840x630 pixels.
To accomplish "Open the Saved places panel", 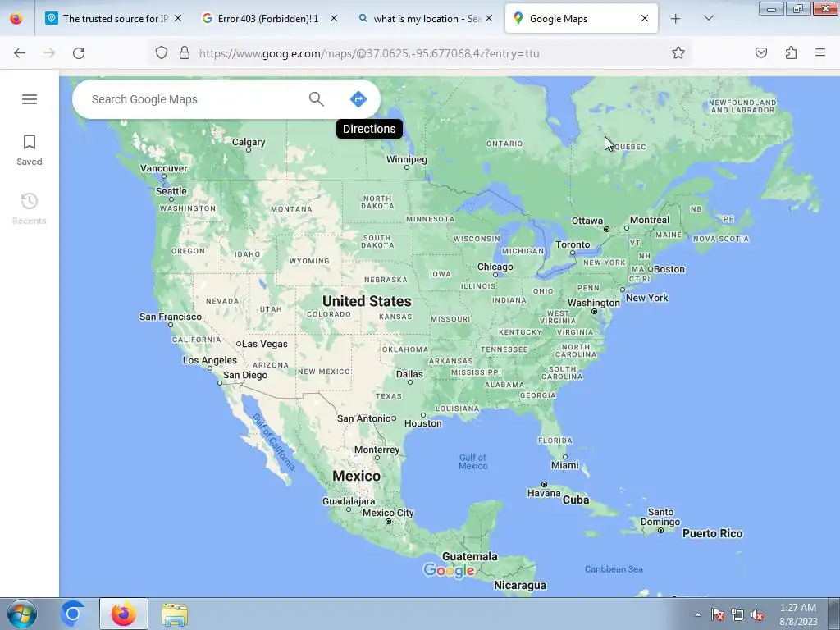I will pos(30,150).
